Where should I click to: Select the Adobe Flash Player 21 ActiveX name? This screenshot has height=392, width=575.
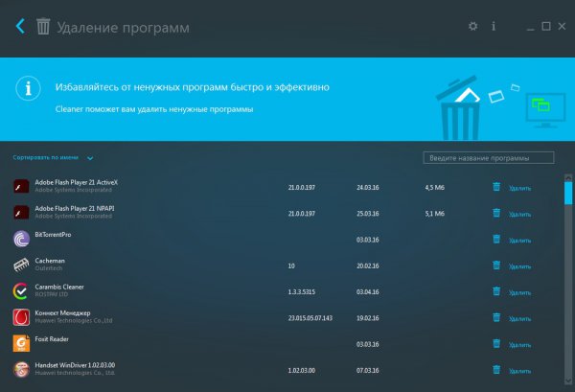[77, 182]
